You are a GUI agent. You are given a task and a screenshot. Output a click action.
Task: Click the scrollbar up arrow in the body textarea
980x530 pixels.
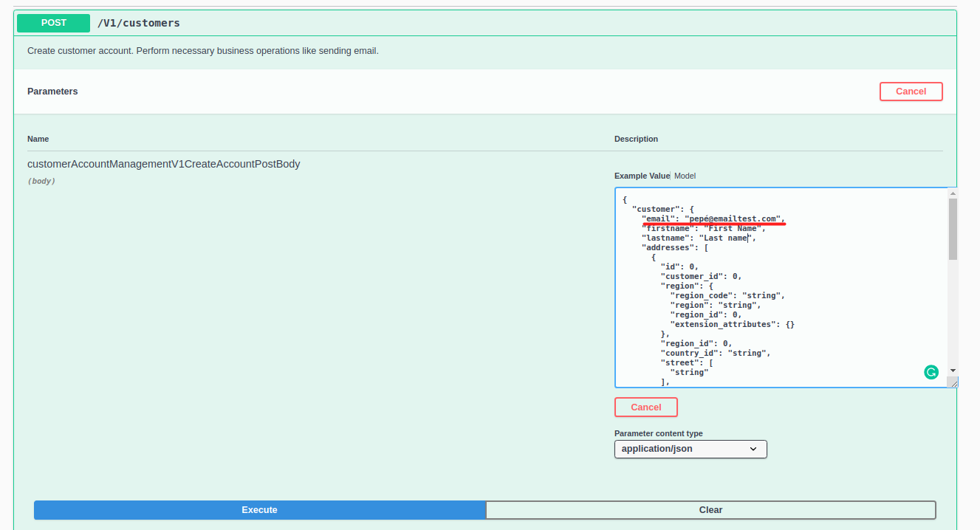[953, 193]
